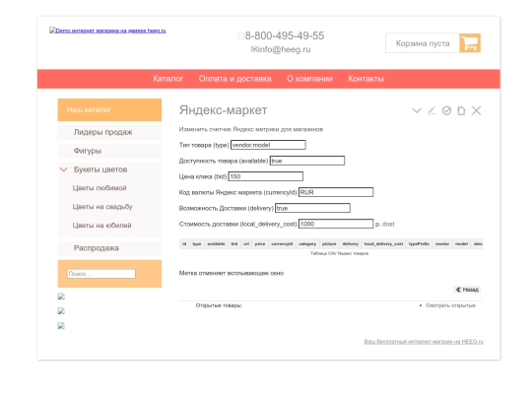Select Букеты цветов category
This screenshot has height=399, width=532.
100,169
